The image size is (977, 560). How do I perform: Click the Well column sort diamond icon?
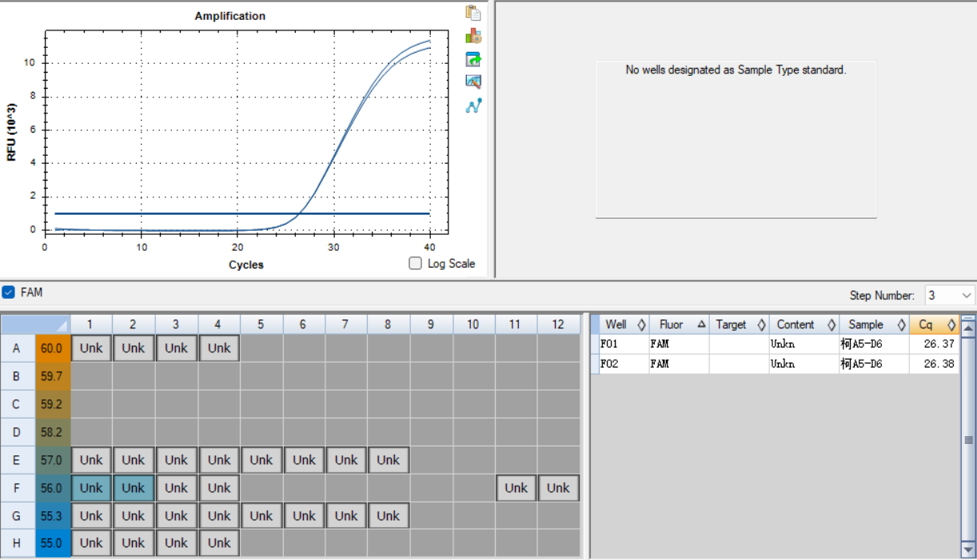pyautogui.click(x=641, y=325)
